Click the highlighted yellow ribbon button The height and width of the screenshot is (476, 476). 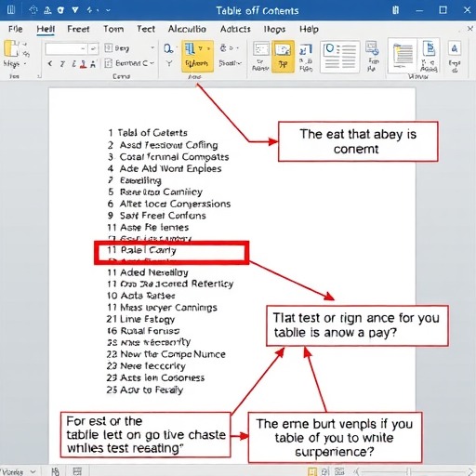pos(197,56)
